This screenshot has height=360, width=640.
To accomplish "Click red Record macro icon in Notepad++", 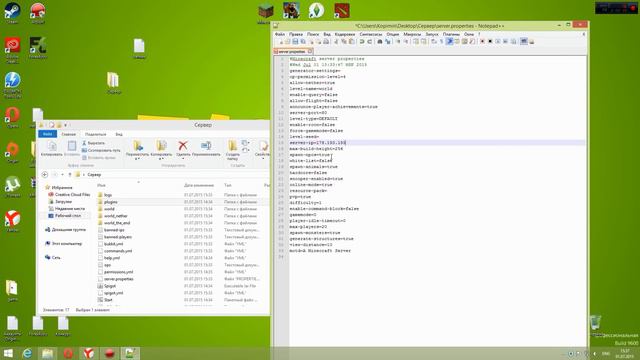I will pos(482,42).
